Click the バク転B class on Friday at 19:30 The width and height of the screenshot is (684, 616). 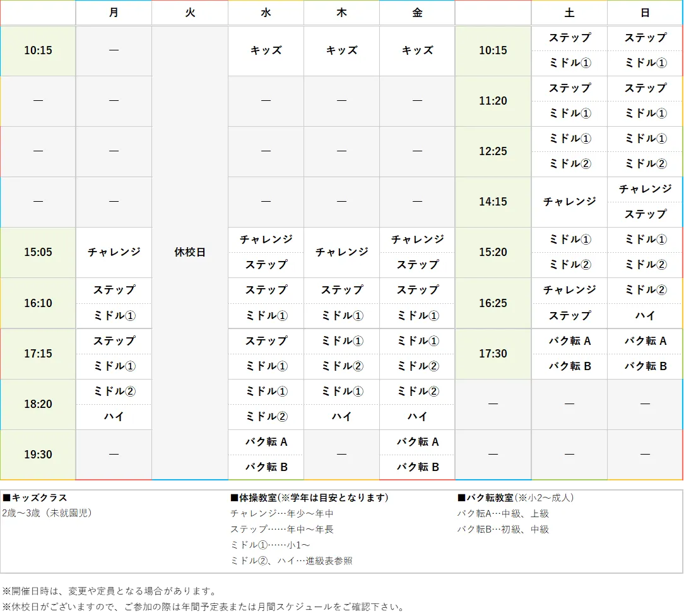(416, 467)
